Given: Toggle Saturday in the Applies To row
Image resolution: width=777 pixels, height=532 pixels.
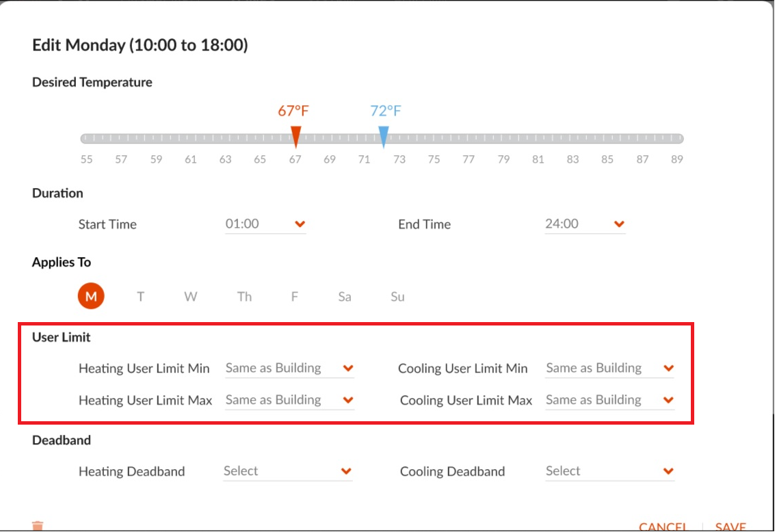Looking at the screenshot, I should pos(344,297).
